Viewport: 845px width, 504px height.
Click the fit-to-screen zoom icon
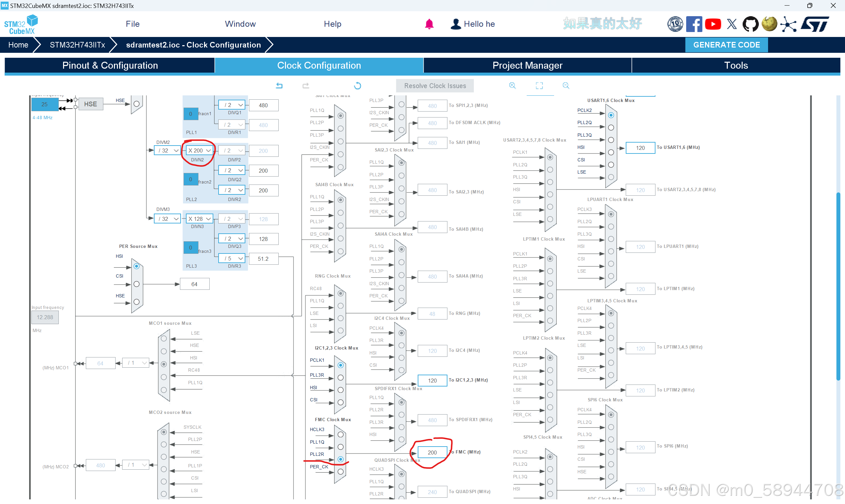(x=539, y=85)
